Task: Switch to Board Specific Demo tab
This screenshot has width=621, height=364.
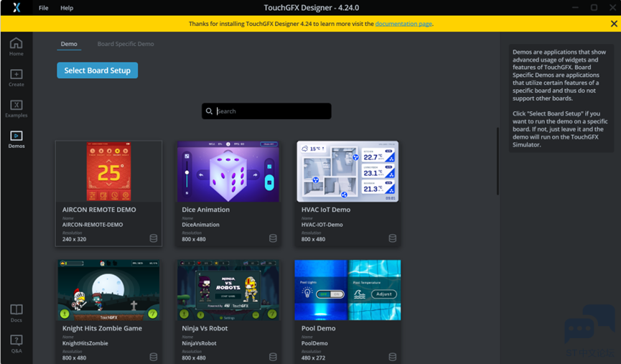Action: click(x=126, y=44)
